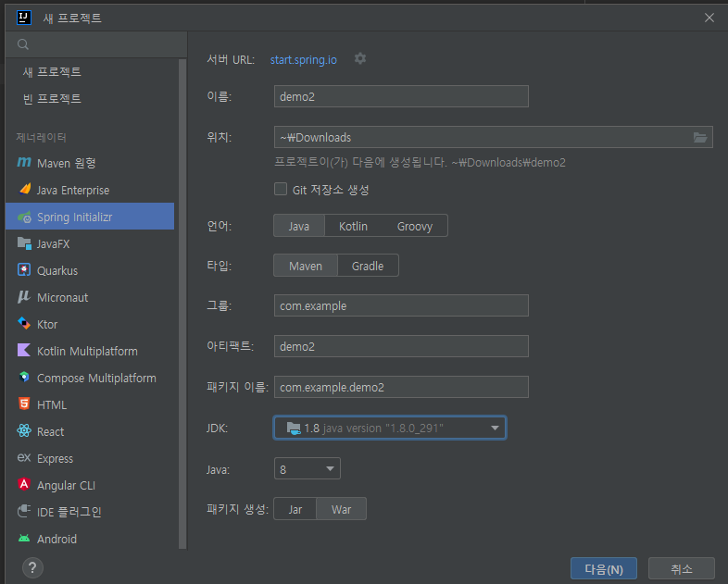
Task: Click the Kotlin Multiplatform icon
Action: point(24,350)
